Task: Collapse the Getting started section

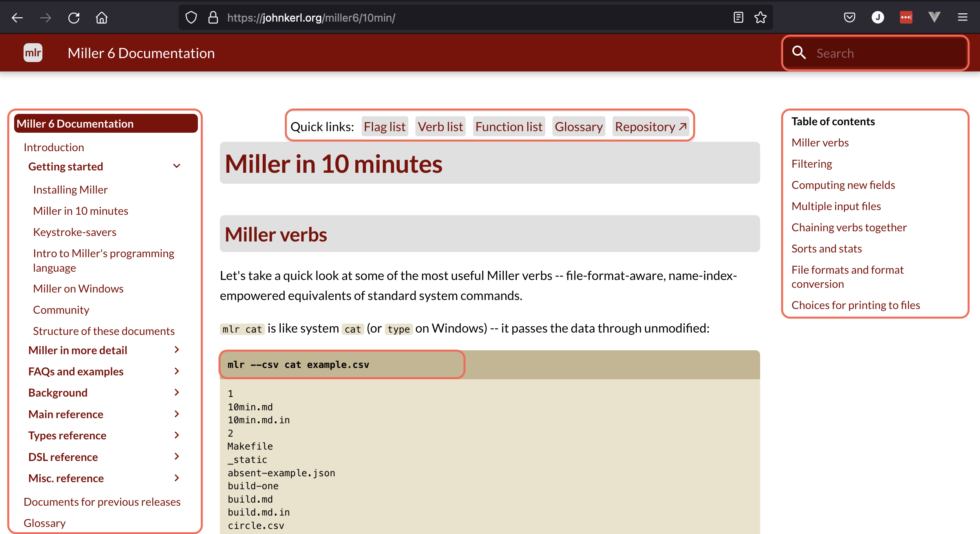Action: [177, 166]
